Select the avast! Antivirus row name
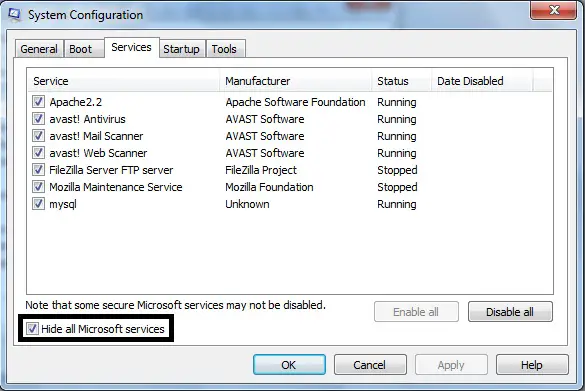This screenshot has width=585, height=391. click(x=87, y=119)
